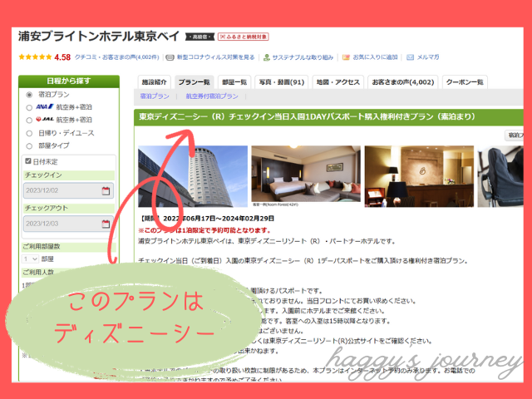
Task: Click the メルマガ link
Action: [x=428, y=57]
